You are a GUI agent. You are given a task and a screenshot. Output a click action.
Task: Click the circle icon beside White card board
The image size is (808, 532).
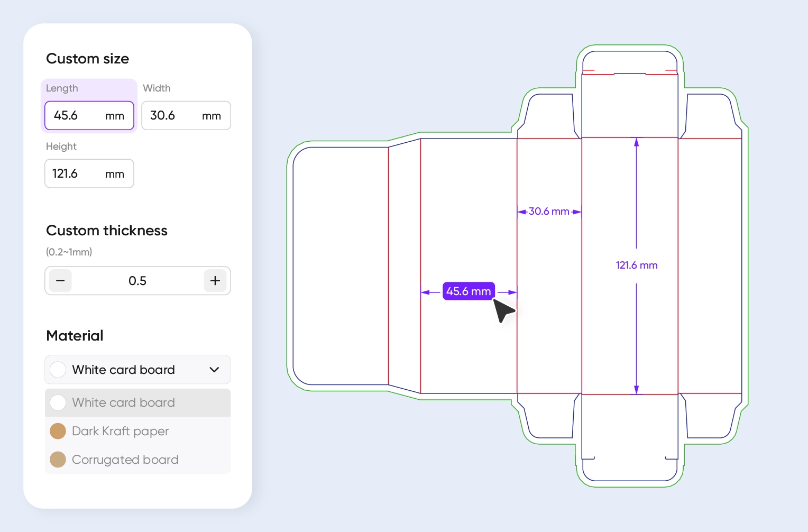[58, 370]
